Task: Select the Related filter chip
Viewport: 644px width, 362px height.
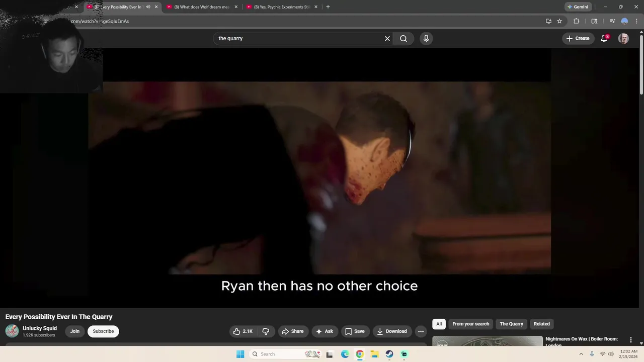Action: (541, 324)
